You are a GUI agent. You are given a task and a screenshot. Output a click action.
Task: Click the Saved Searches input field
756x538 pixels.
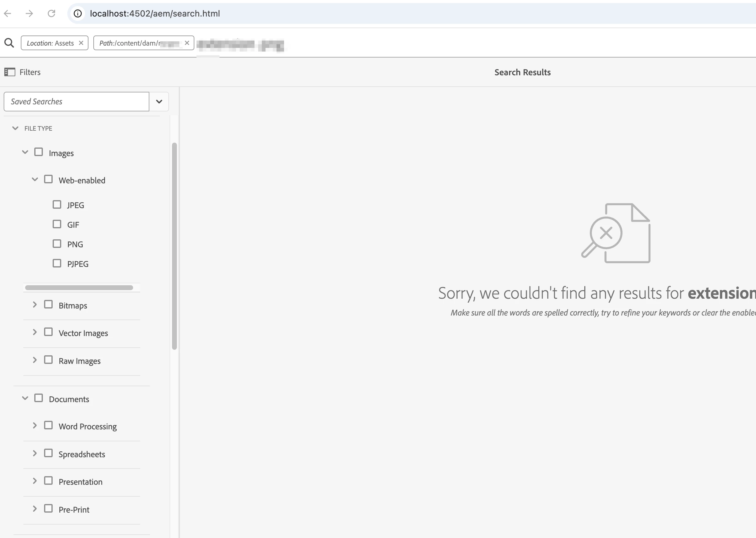[77, 102]
